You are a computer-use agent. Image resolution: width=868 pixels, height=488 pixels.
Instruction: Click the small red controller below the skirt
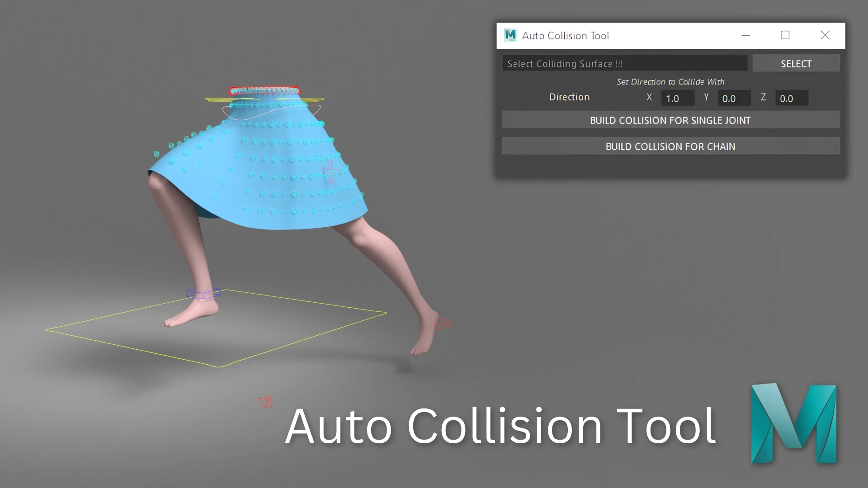[x=266, y=402]
